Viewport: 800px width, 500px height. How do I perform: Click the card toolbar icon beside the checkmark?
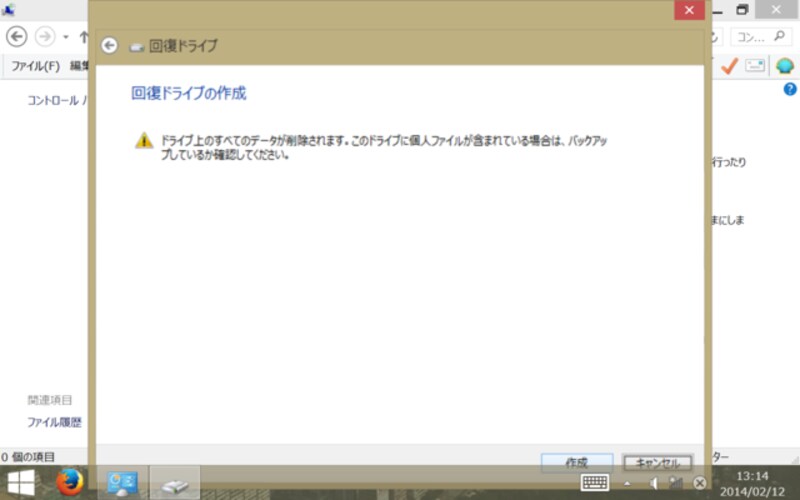click(755, 65)
